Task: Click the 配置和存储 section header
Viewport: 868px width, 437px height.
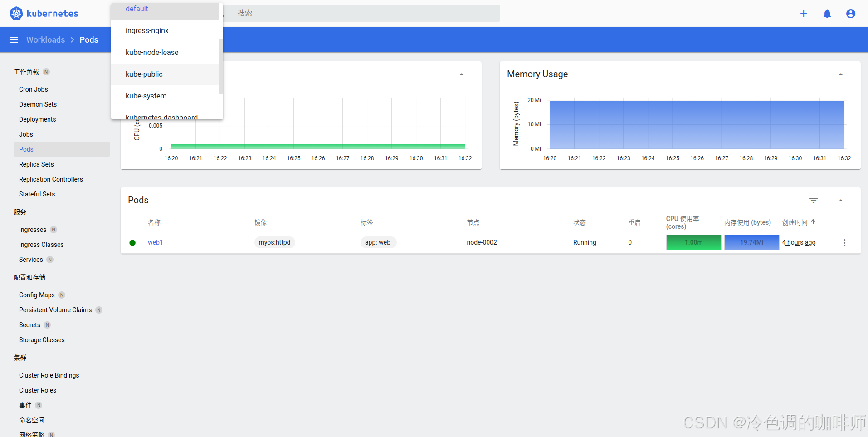Action: 29,277
